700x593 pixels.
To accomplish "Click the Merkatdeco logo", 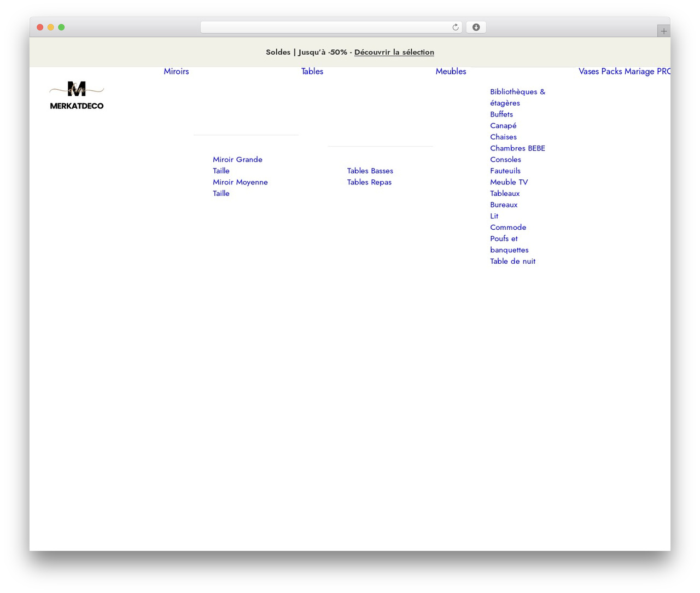I will click(x=77, y=95).
